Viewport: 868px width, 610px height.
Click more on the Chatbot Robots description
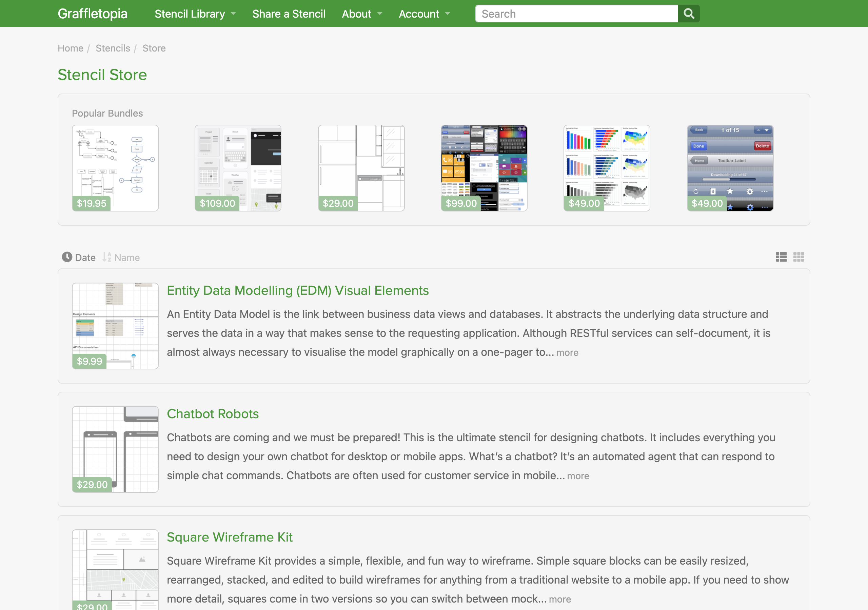coord(578,475)
